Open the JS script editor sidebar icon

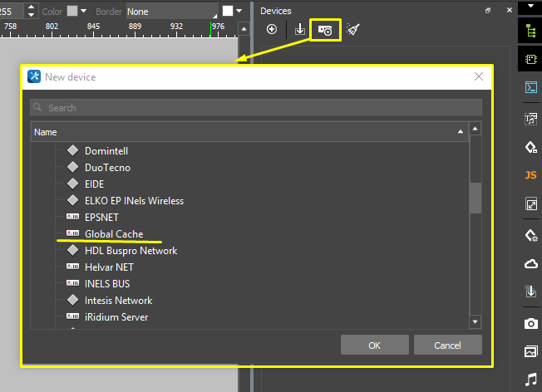point(530,175)
